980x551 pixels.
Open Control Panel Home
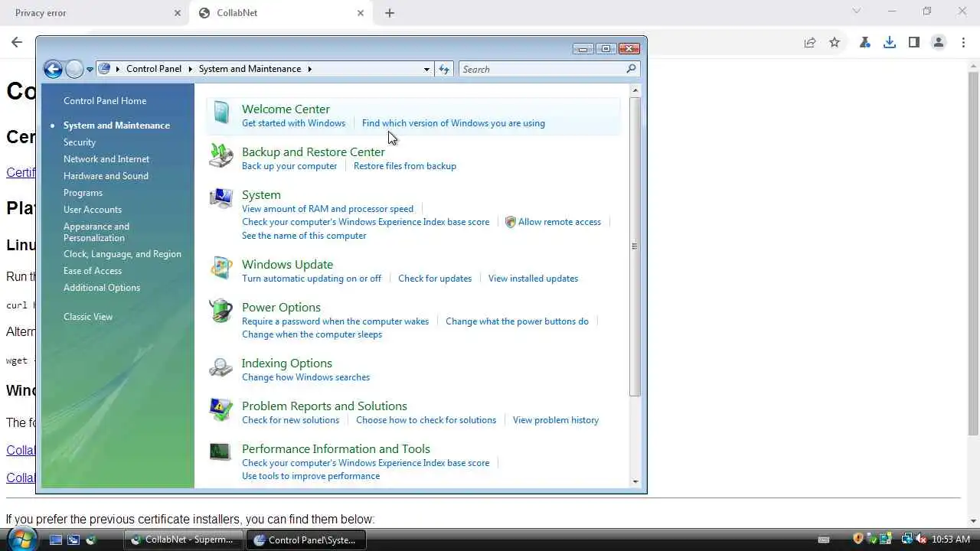(x=105, y=101)
